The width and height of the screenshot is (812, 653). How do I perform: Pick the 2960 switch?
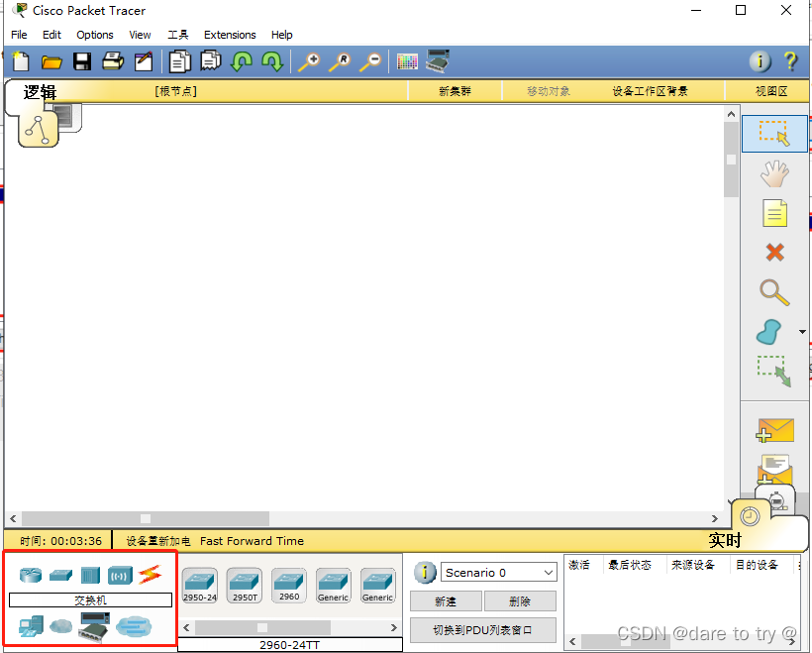tap(289, 585)
